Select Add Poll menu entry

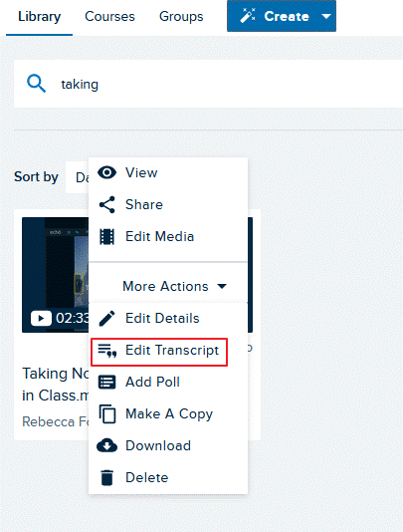(168, 382)
